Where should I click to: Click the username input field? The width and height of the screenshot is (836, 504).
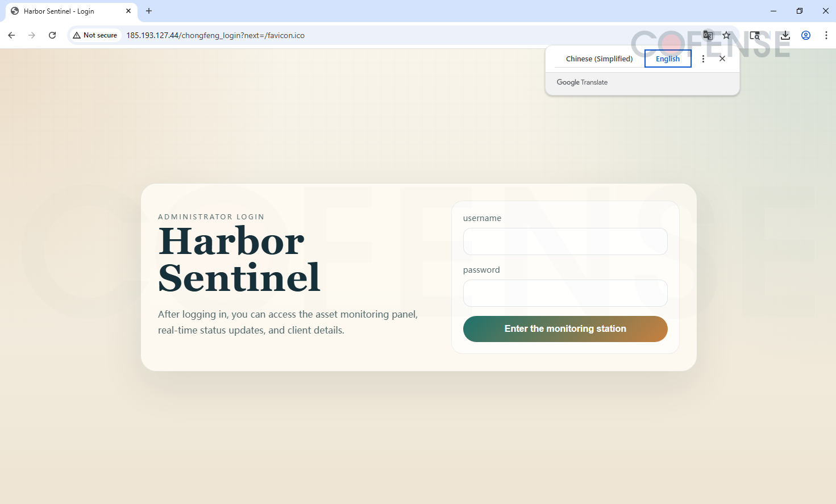point(565,241)
